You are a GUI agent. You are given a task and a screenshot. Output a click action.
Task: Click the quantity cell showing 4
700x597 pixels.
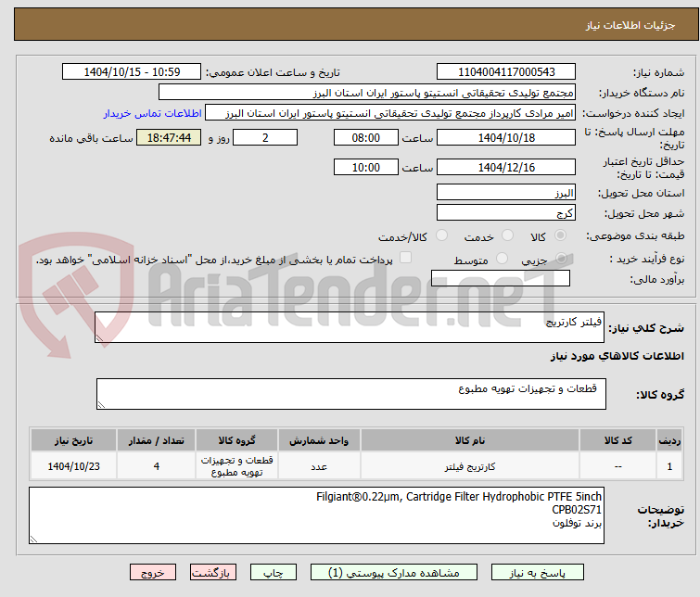[x=157, y=466]
